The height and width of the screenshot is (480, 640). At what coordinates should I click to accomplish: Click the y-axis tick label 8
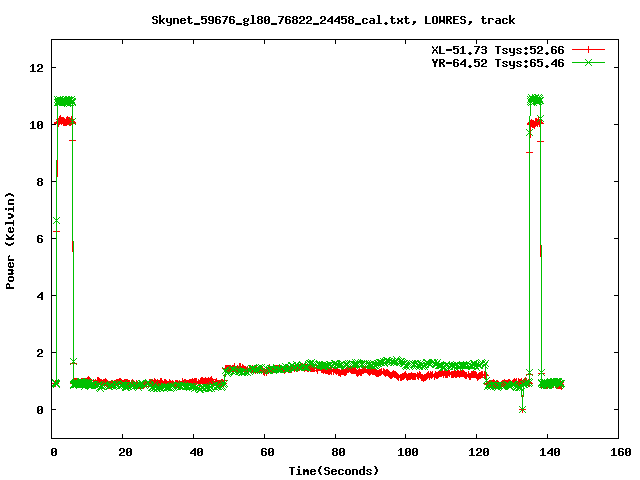40,182
